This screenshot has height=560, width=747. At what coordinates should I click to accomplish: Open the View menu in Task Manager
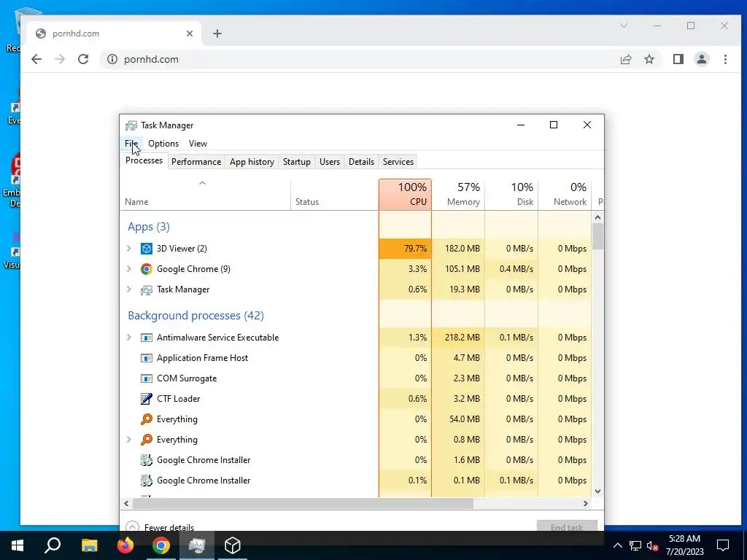pyautogui.click(x=198, y=144)
